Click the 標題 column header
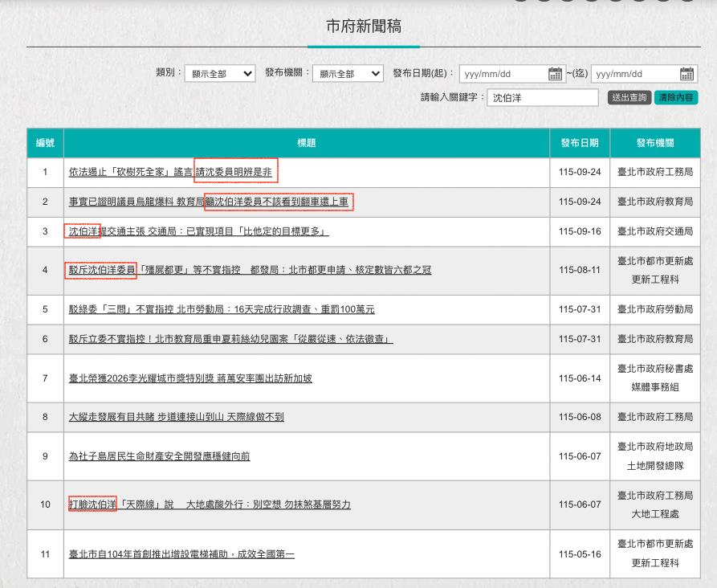The image size is (717, 588). (307, 143)
